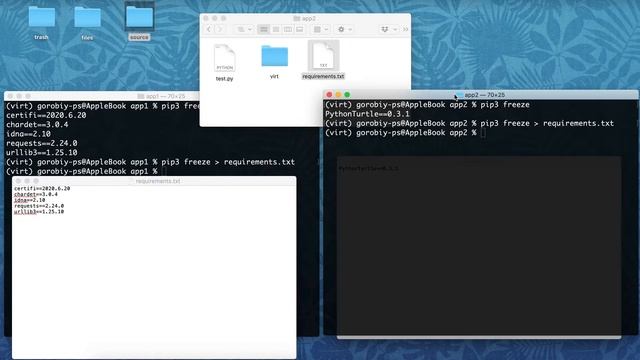Go back in the app2 Finder window

(x=209, y=29)
